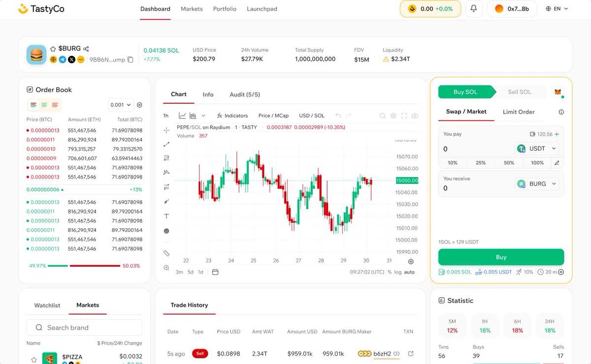Open the swap info icon beside Limit Order
591x364 pixels.
point(561,112)
